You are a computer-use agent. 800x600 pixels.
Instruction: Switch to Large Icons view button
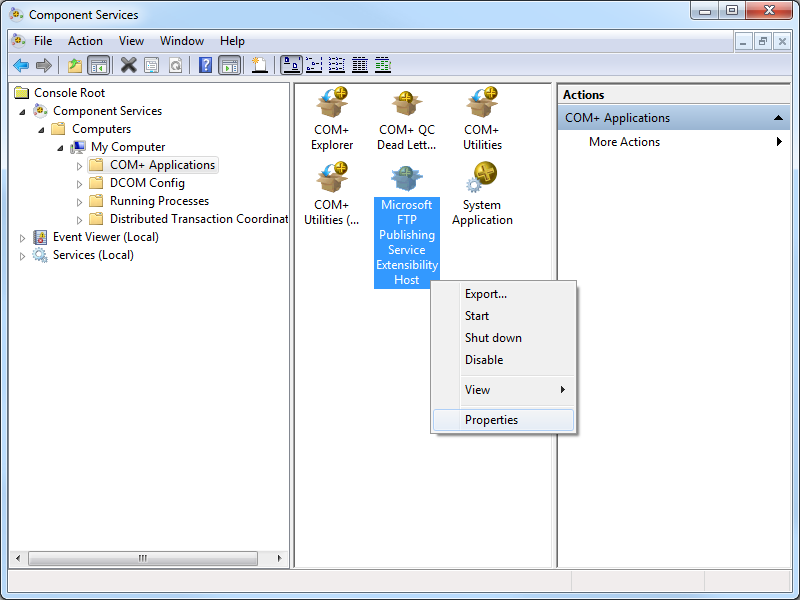point(291,65)
